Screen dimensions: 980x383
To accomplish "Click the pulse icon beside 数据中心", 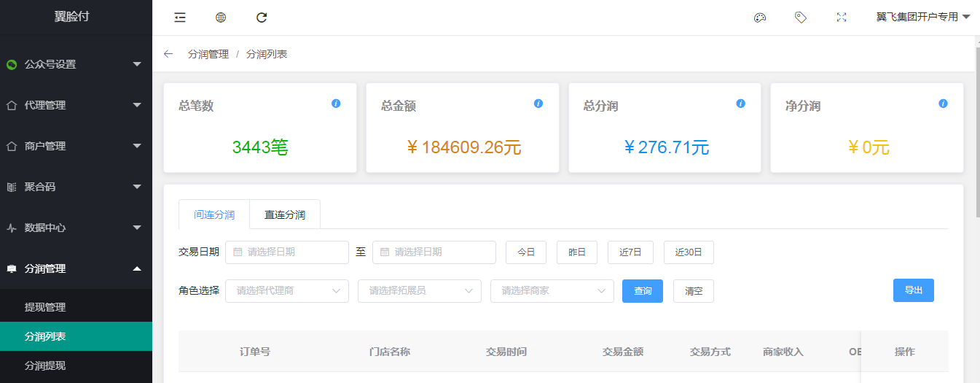I will (12, 228).
